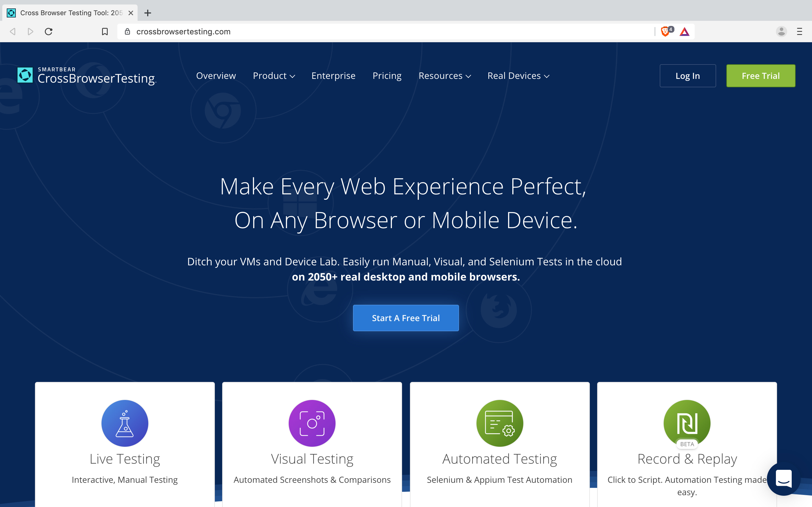
Task: Open the Enterprise page
Action: click(x=333, y=76)
